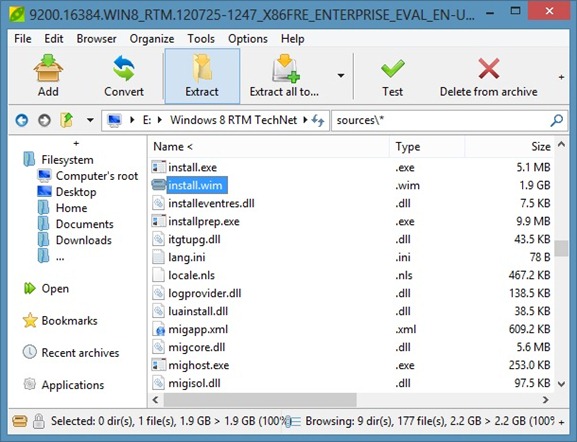The width and height of the screenshot is (577, 442).
Task: Open the Options menu
Action: [x=248, y=39]
